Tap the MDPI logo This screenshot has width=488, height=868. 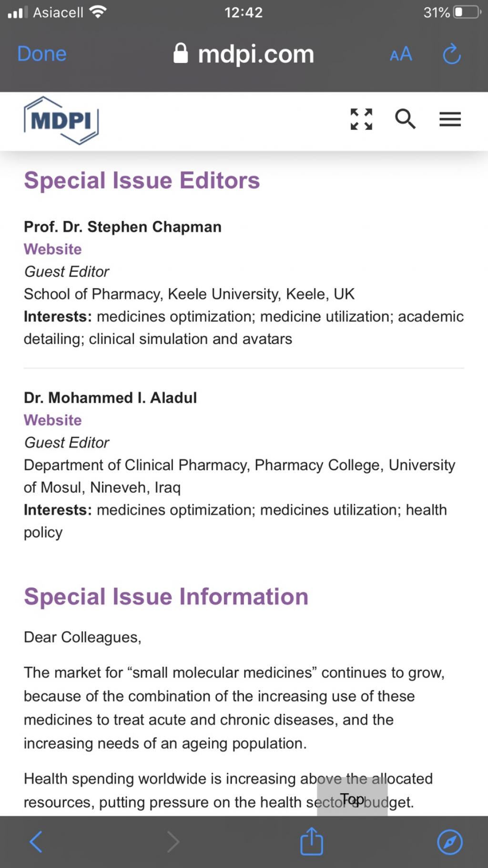pyautogui.click(x=61, y=120)
